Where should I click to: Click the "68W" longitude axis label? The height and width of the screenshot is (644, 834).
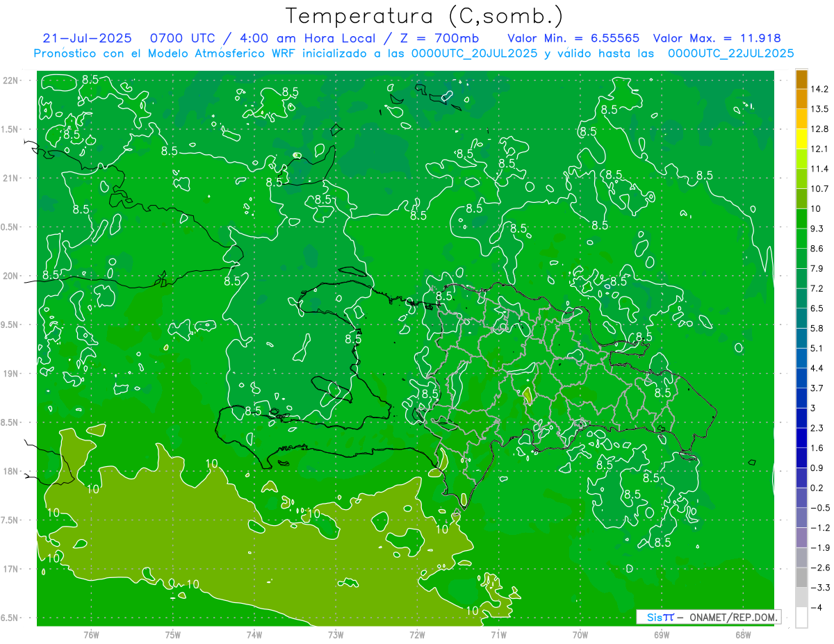pos(743,635)
